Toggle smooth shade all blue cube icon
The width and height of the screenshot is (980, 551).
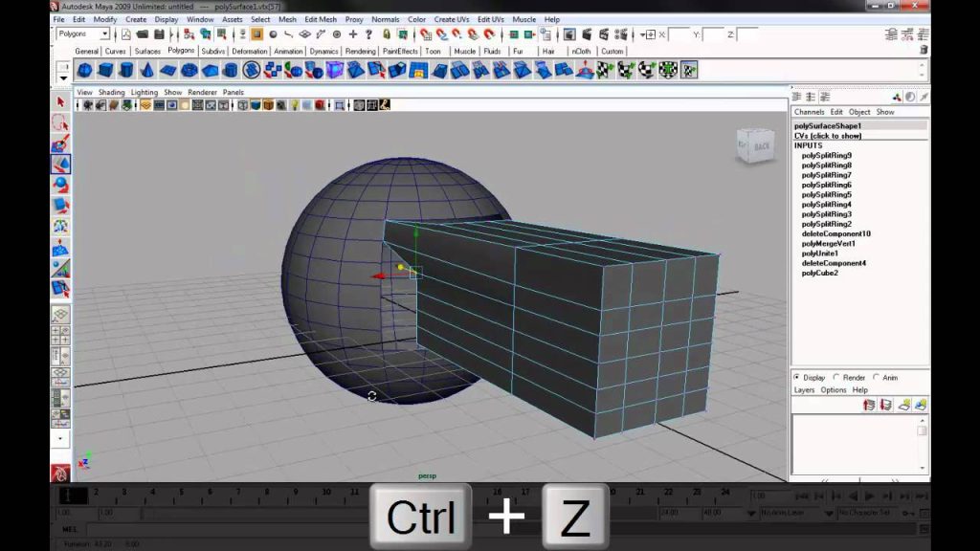(x=255, y=105)
